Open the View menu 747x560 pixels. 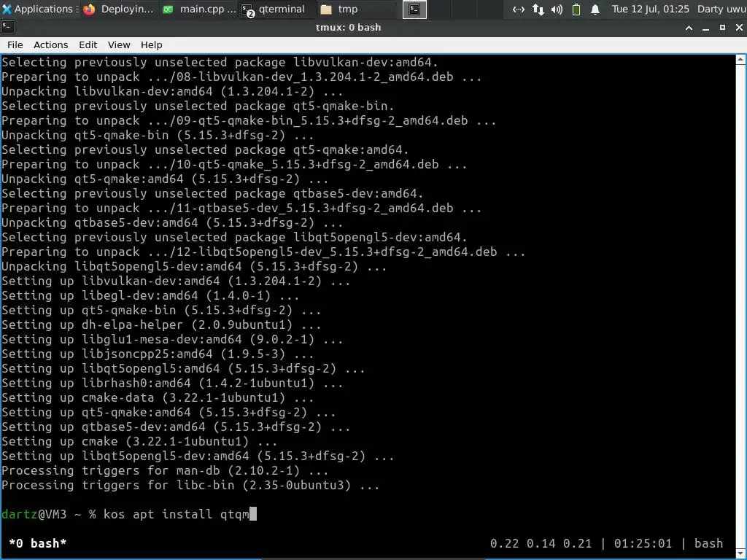[119, 44]
